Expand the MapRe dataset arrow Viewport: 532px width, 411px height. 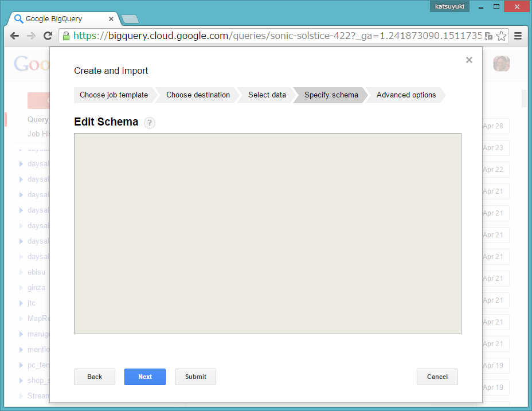(21, 319)
